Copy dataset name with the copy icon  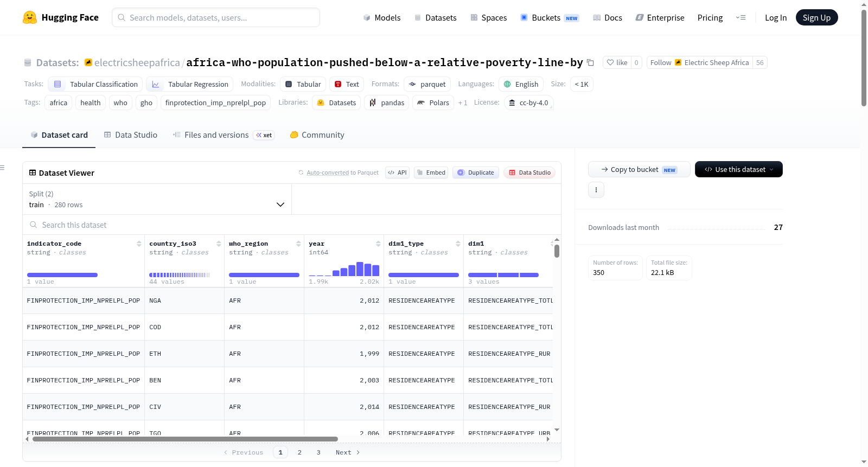(590, 63)
